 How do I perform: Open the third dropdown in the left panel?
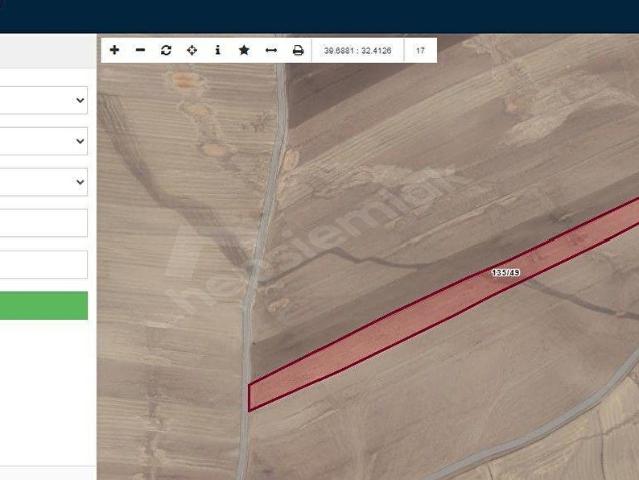(44, 182)
